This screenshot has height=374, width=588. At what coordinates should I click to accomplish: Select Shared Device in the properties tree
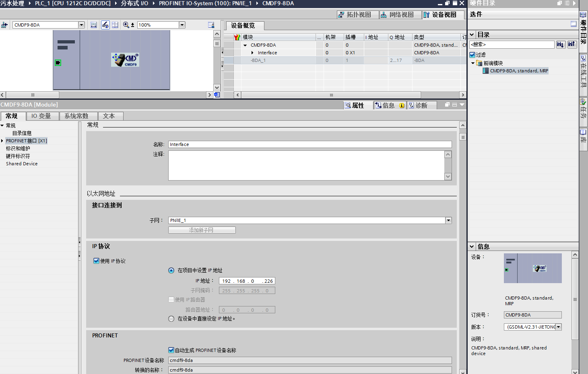click(x=22, y=164)
